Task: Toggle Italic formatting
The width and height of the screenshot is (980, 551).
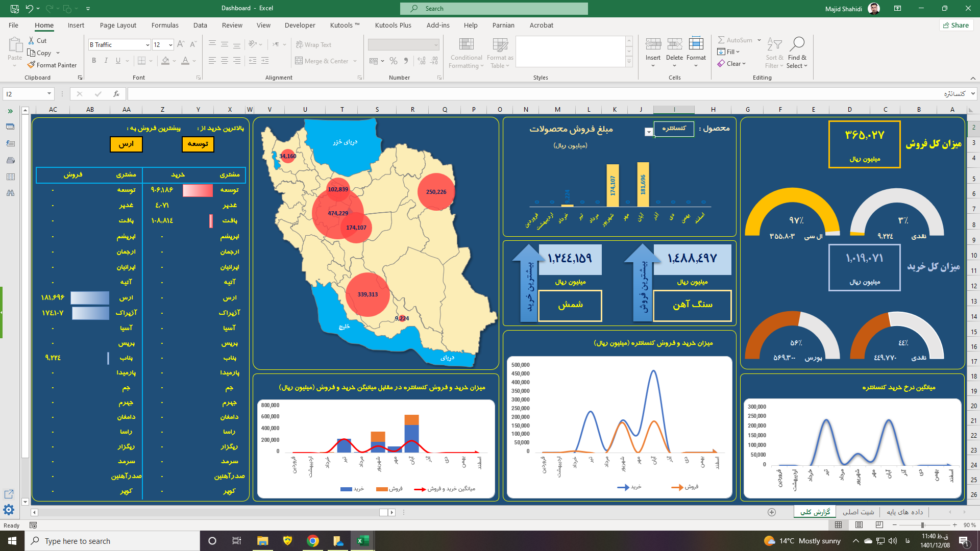Action: click(106, 61)
